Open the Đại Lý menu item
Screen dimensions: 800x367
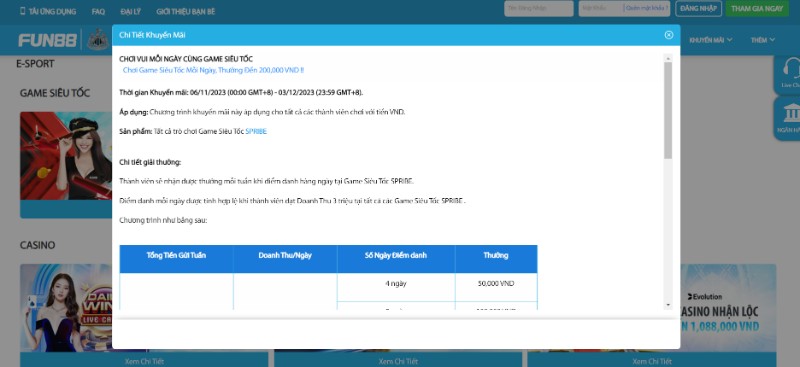click(131, 11)
